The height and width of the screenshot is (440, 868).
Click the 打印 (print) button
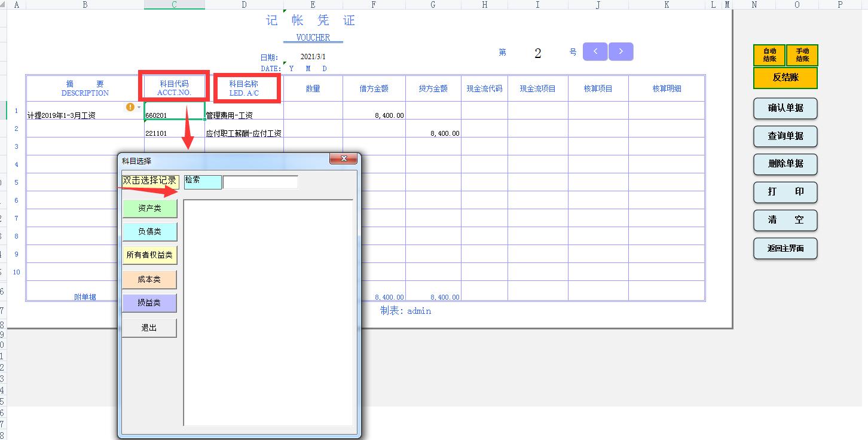[x=785, y=192]
